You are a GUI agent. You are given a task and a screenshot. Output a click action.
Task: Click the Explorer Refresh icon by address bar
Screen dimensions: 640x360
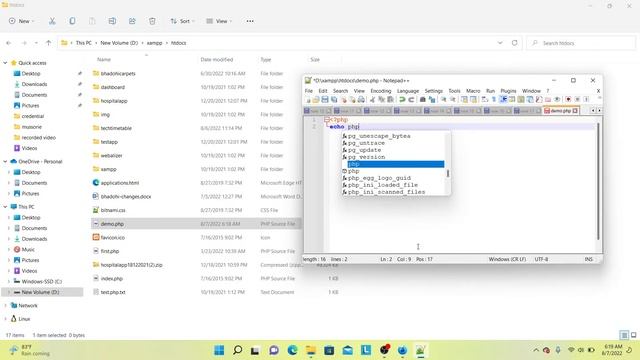[x=514, y=43]
